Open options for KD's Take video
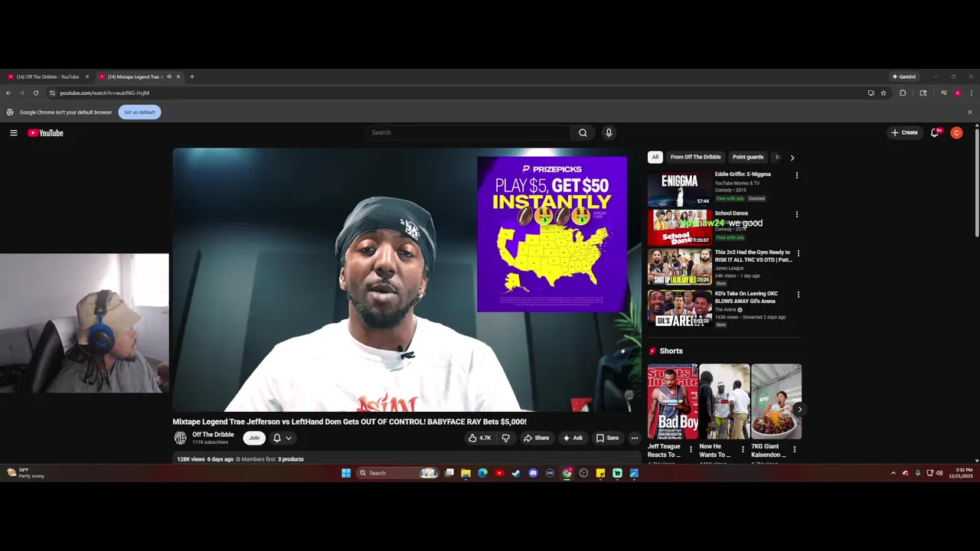The width and height of the screenshot is (980, 551). click(799, 295)
